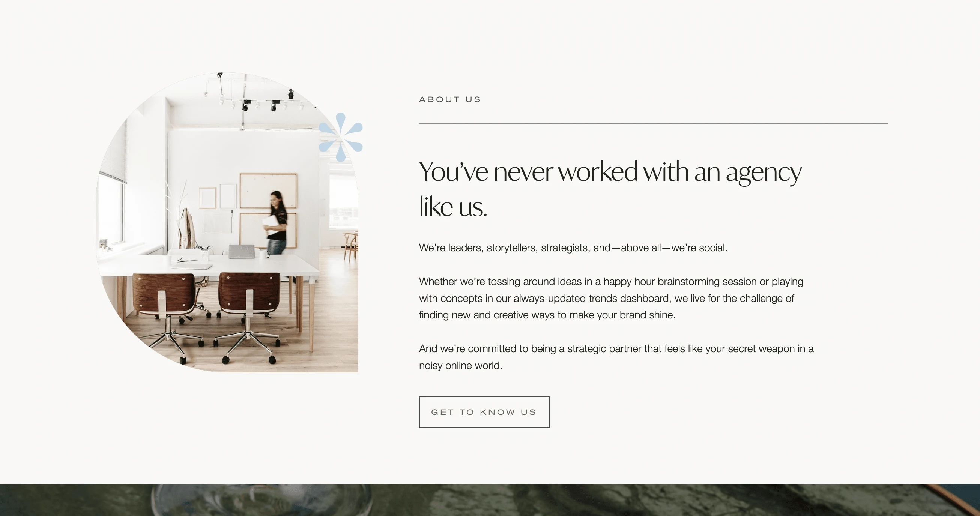Click the headline about never worked with agency
The width and height of the screenshot is (980, 516).
[x=610, y=189]
